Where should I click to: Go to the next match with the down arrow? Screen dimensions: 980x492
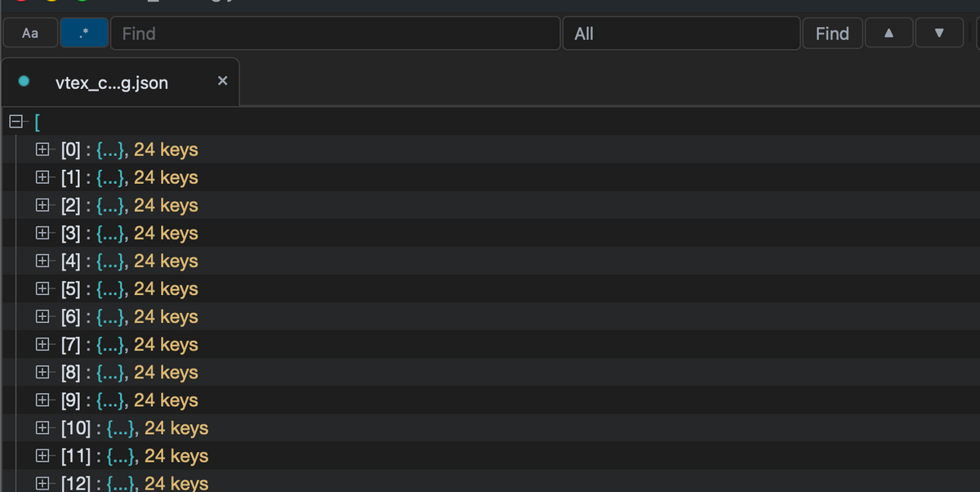(939, 34)
